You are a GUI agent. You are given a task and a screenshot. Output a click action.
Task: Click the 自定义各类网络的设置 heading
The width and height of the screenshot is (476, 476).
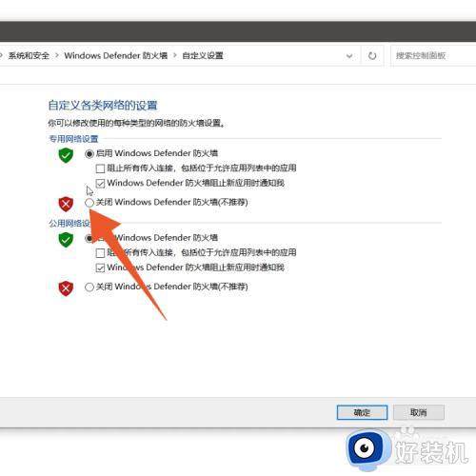coord(103,106)
